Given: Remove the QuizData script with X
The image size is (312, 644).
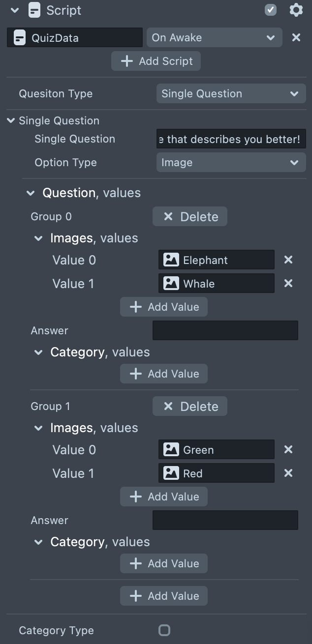Looking at the screenshot, I should click(x=296, y=37).
